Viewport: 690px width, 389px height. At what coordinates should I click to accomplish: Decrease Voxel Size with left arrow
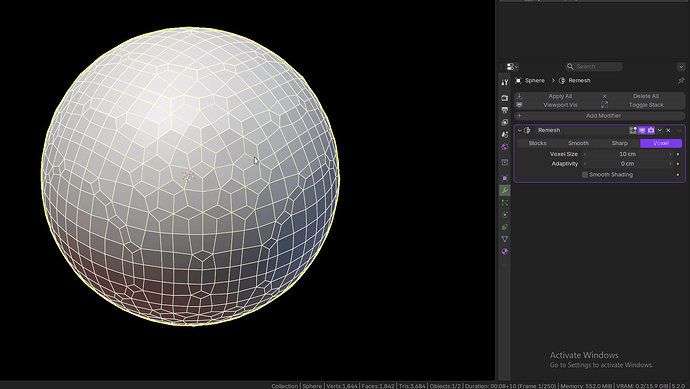[585, 154]
